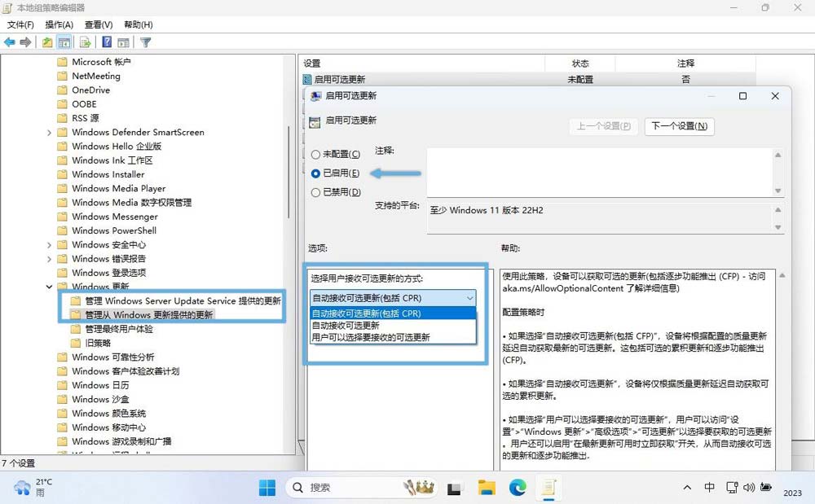Image resolution: width=815 pixels, height=504 pixels.
Task: Open the 选择用户接收可选更新的方式 dropdown
Action: click(x=469, y=298)
